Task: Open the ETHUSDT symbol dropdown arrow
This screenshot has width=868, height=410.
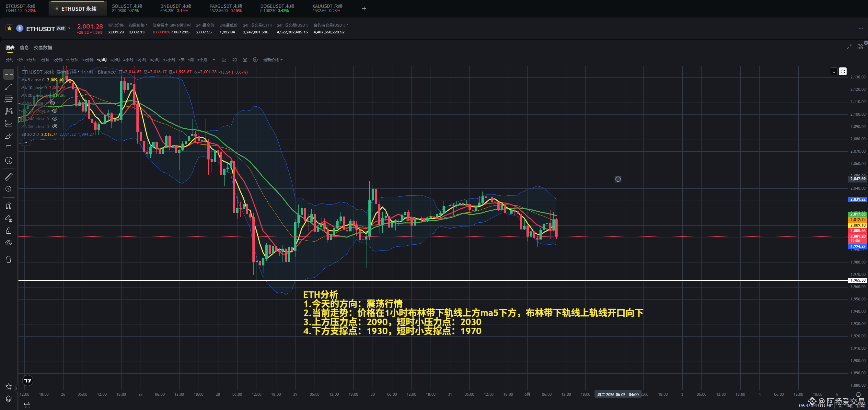Action: pyautogui.click(x=69, y=28)
